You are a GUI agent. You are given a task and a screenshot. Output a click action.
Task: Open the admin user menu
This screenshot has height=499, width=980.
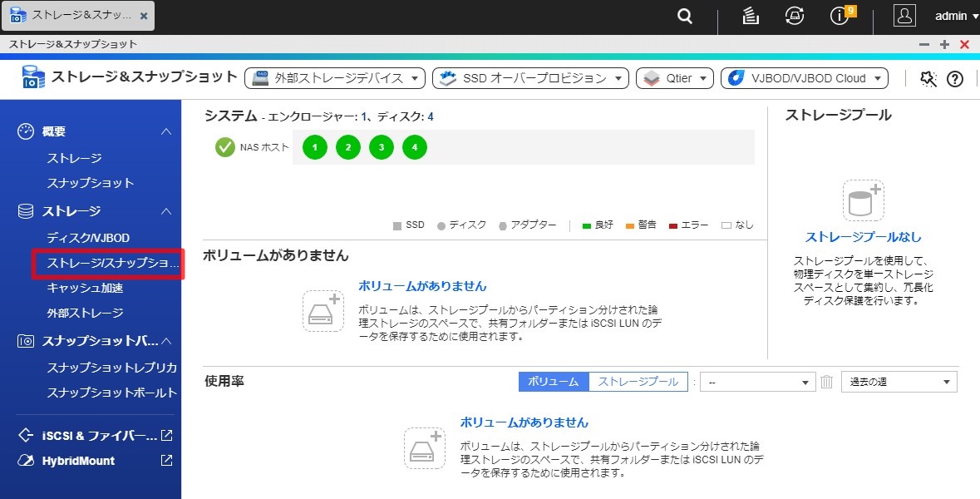pos(956,17)
